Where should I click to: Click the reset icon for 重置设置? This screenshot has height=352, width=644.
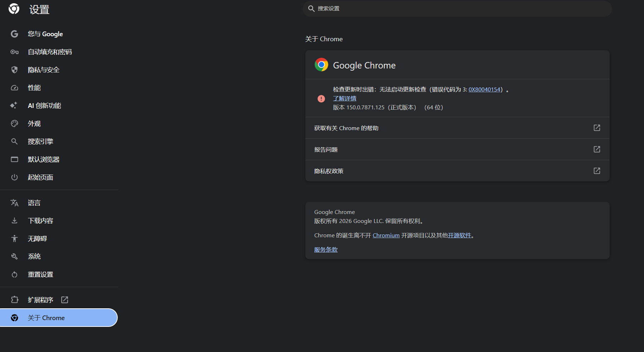point(14,275)
